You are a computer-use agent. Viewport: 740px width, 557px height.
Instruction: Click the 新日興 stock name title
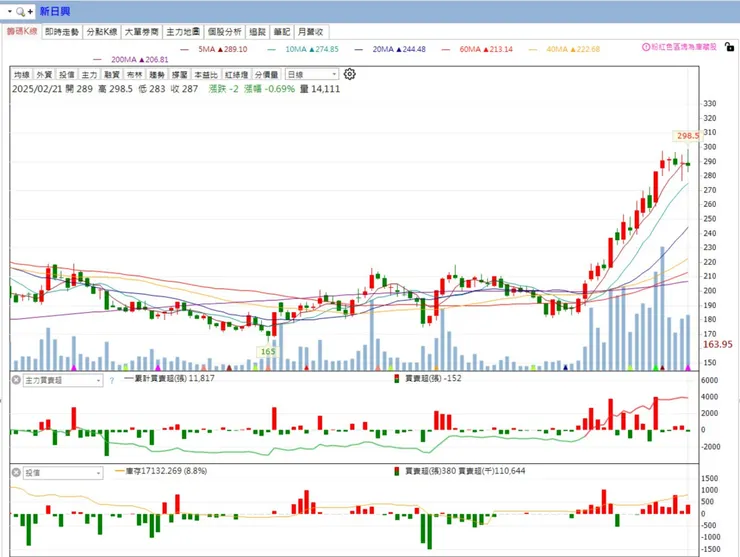tap(55, 11)
